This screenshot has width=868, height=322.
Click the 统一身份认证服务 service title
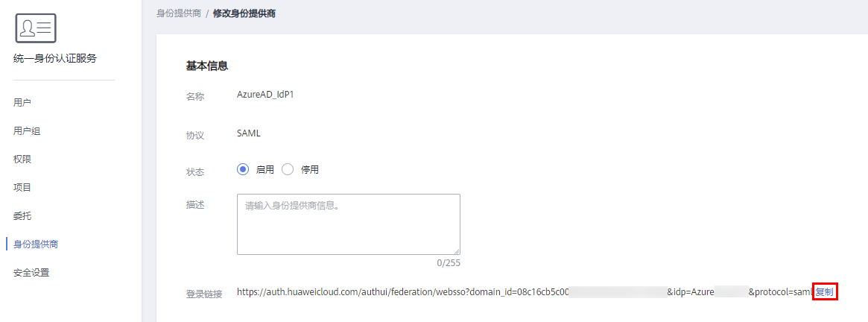pos(55,58)
